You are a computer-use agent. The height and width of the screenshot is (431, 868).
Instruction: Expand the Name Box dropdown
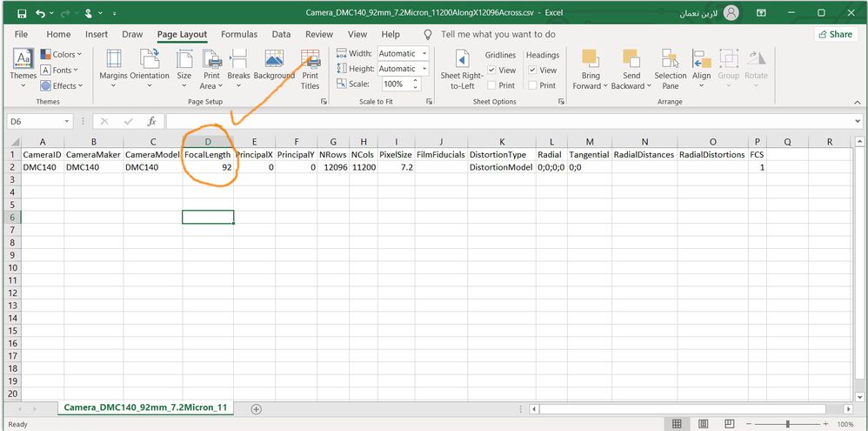pyautogui.click(x=67, y=121)
